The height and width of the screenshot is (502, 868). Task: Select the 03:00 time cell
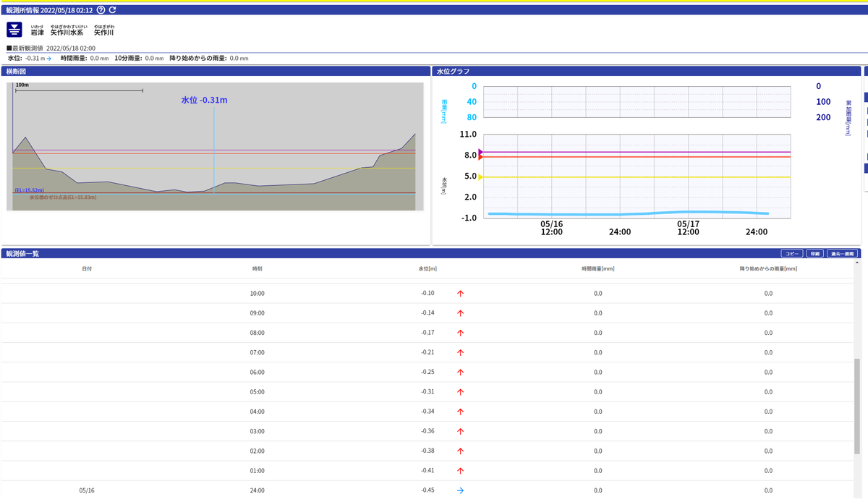click(258, 431)
